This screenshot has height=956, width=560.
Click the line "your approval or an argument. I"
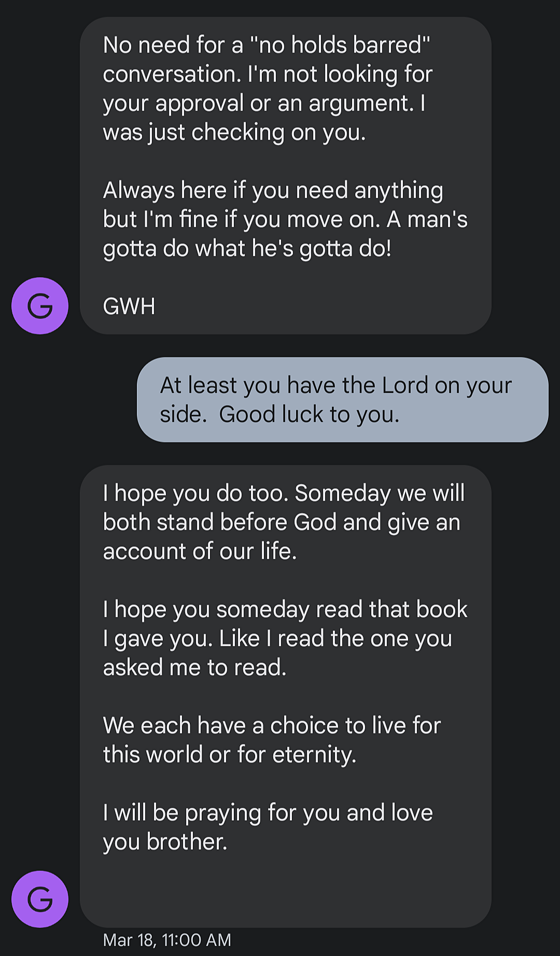tap(264, 103)
